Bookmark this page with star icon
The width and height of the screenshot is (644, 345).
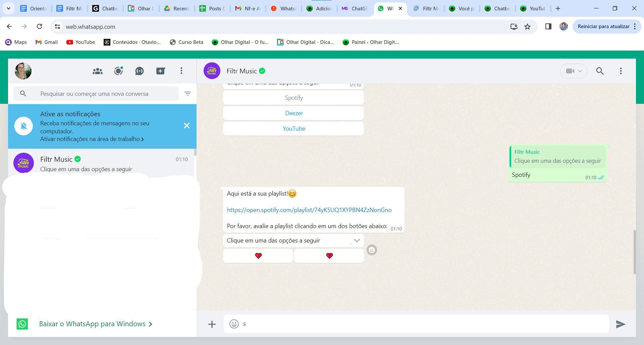528,26
